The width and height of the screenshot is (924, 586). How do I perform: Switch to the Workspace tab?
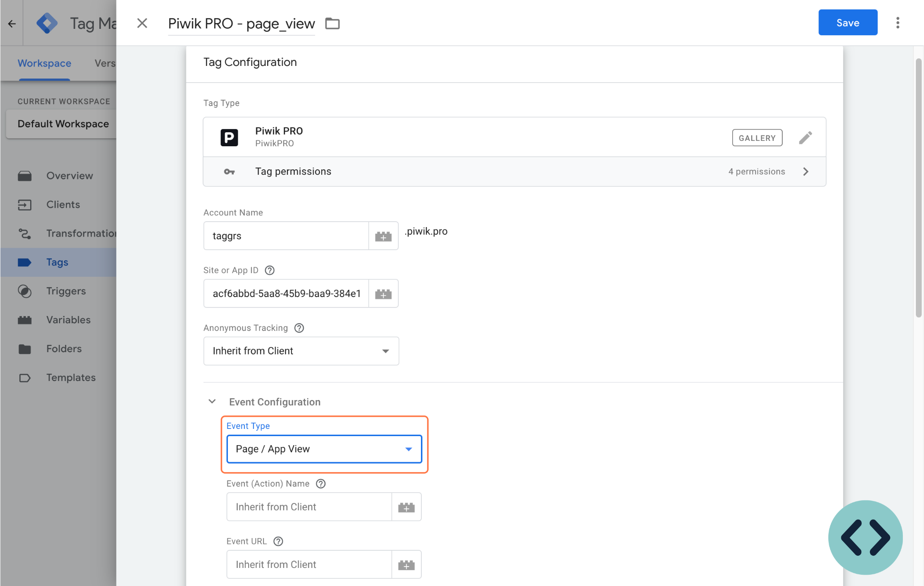coord(44,63)
